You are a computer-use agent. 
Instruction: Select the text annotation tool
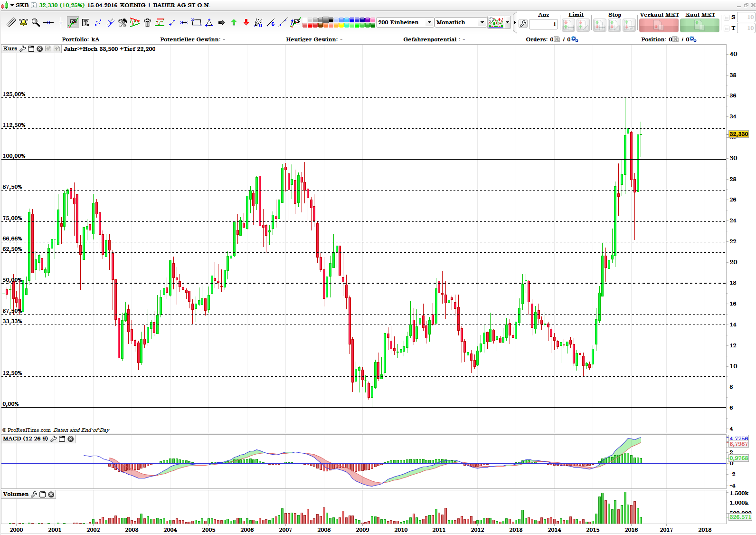pyautogui.click(x=85, y=22)
